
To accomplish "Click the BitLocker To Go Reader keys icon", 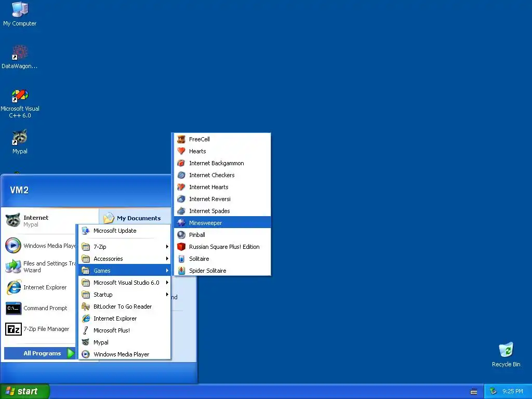I will pyautogui.click(x=86, y=307).
